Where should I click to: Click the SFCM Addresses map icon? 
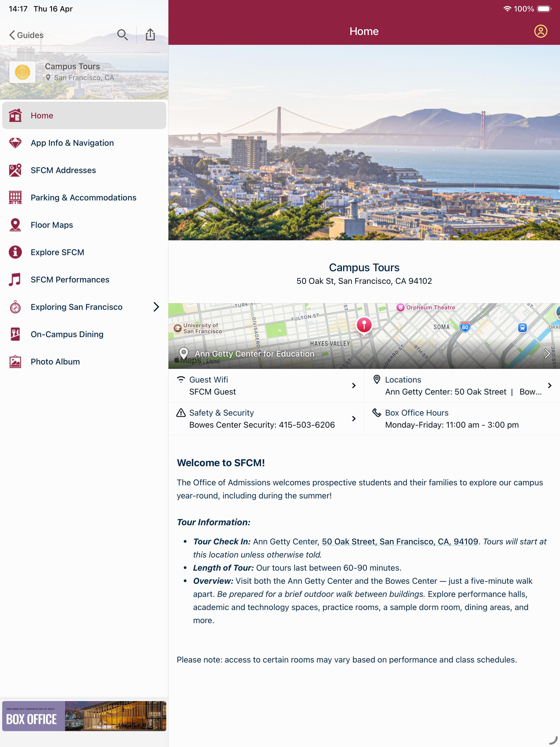click(x=15, y=170)
